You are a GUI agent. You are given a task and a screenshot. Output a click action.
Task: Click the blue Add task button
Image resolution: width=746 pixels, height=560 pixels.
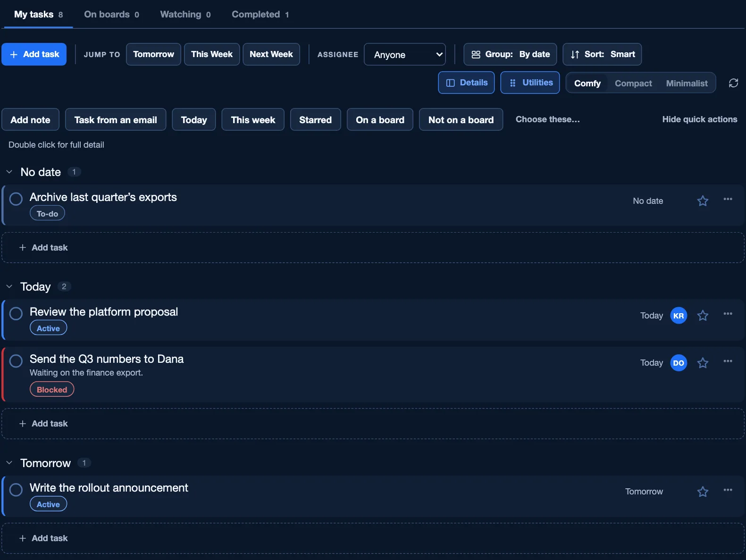(x=34, y=54)
